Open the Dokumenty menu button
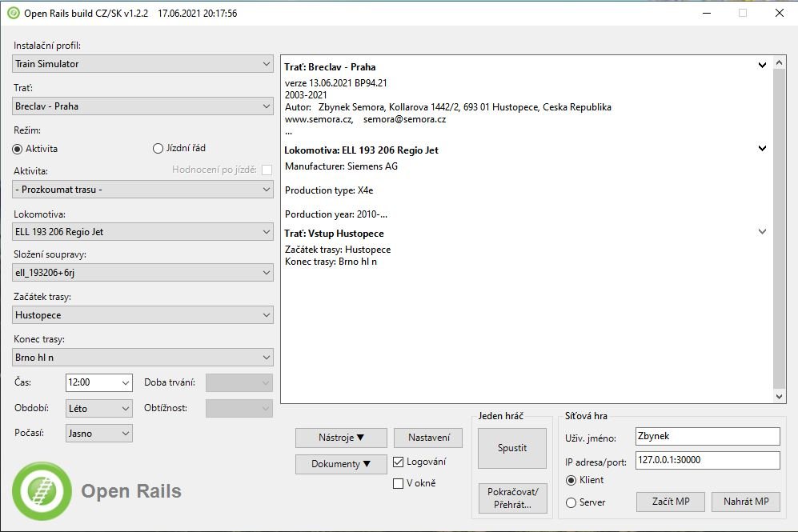 tap(341, 464)
